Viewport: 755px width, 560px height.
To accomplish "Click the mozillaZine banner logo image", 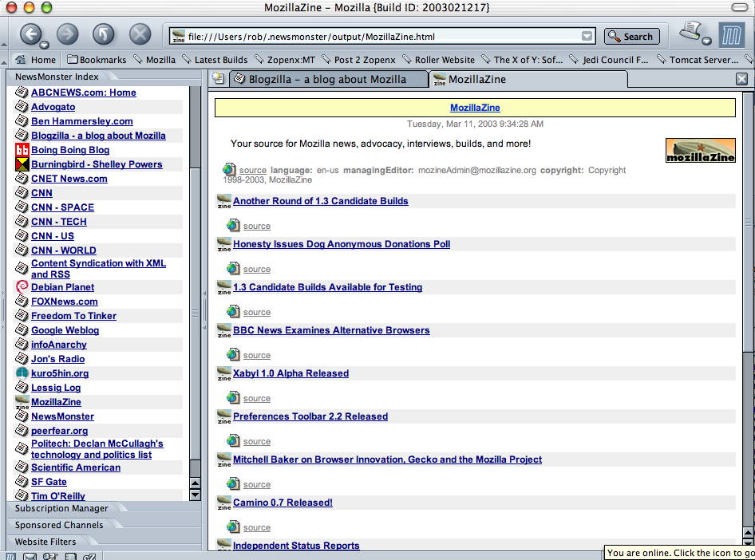I will click(x=700, y=150).
